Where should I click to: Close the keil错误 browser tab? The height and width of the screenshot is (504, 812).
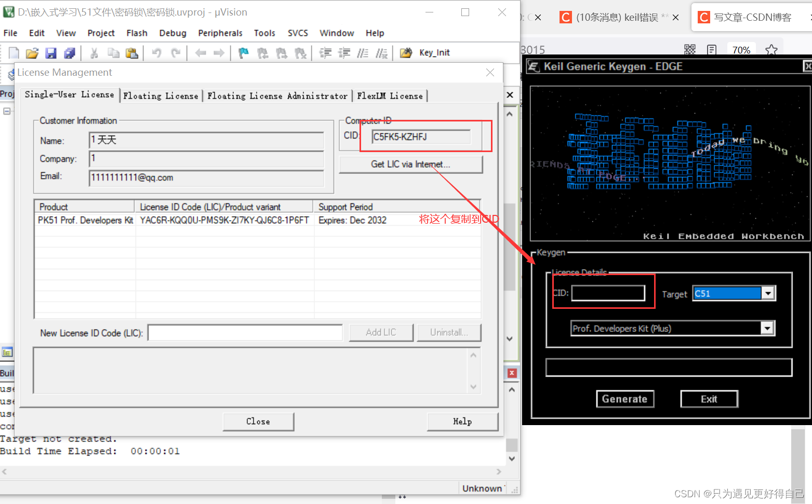[675, 17]
